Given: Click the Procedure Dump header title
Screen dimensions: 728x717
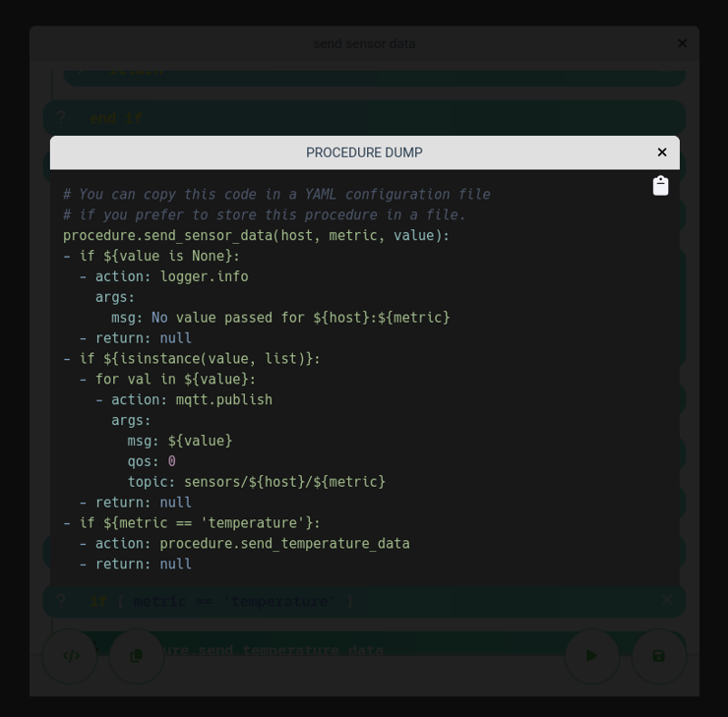Looking at the screenshot, I should (364, 152).
